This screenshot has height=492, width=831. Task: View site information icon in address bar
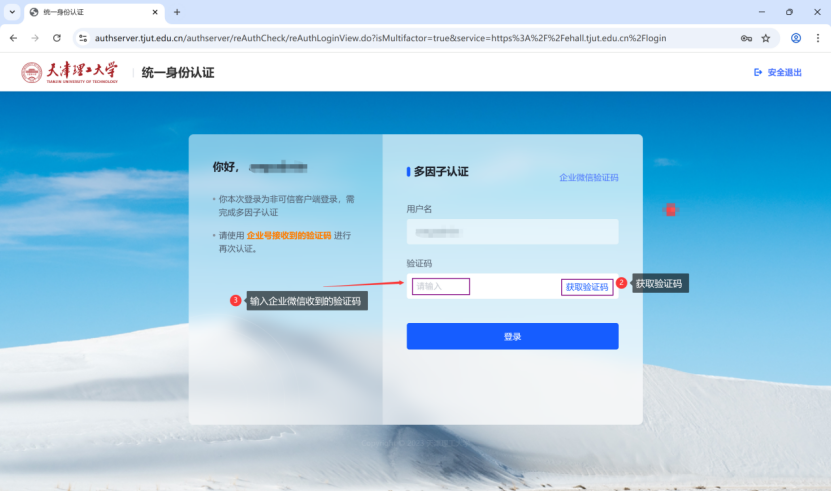click(x=82, y=38)
